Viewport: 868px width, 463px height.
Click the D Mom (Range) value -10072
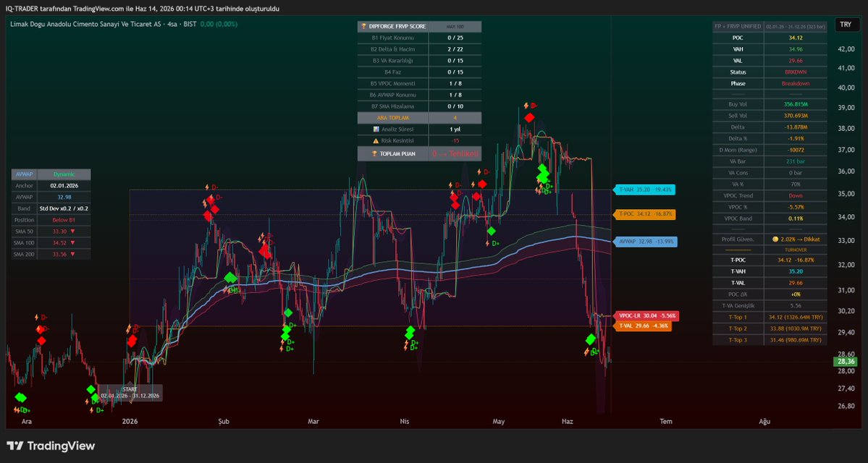pyautogui.click(x=795, y=150)
